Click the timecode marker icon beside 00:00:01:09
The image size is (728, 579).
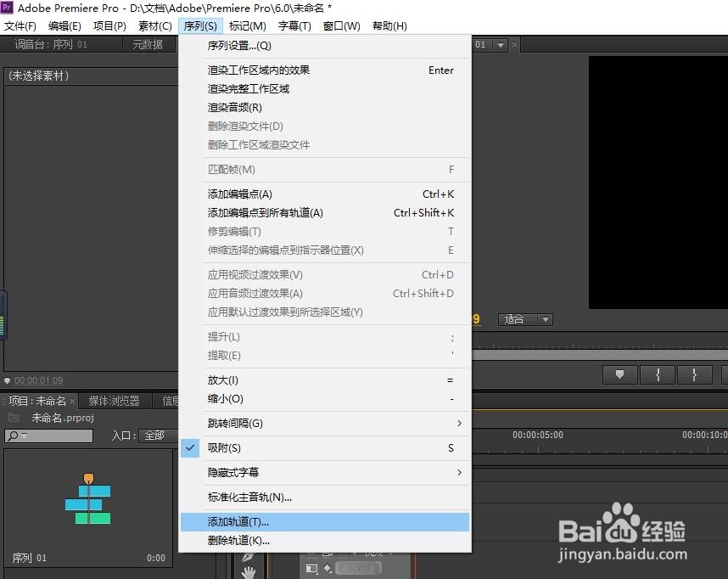7,380
